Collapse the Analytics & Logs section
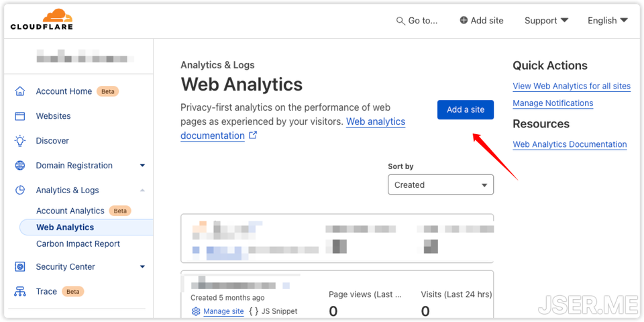644x322 pixels. pos(142,191)
